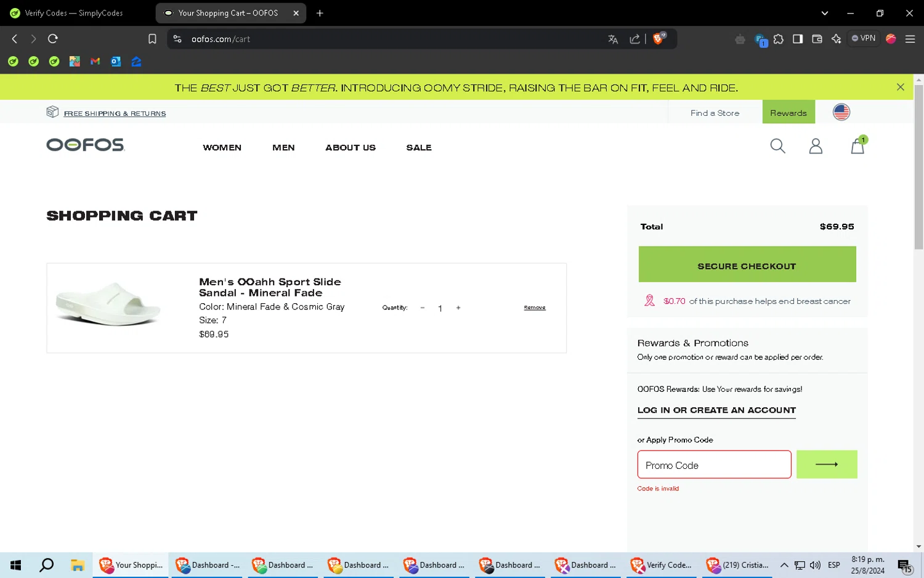Switch to the Verify Codes — SimplyCodes tab
The width and height of the screenshot is (924, 578).
tap(74, 13)
